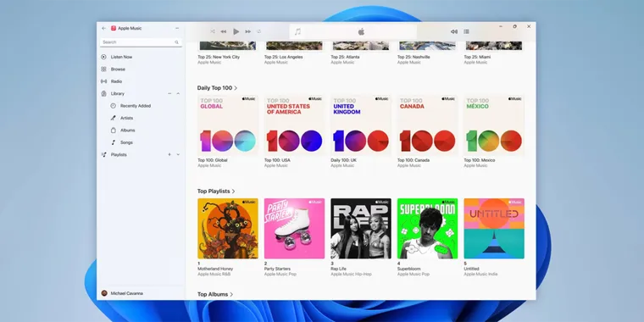
Task: Go back with the back arrow
Action: pyautogui.click(x=103, y=28)
